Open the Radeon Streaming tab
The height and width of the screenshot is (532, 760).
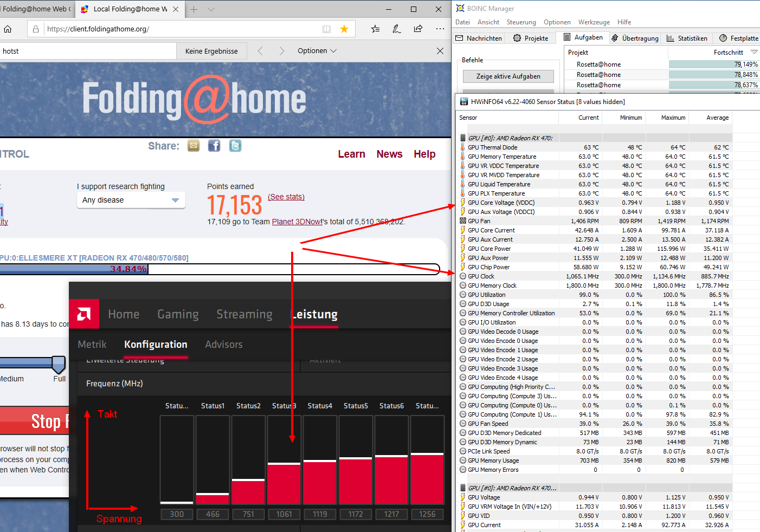coord(244,314)
